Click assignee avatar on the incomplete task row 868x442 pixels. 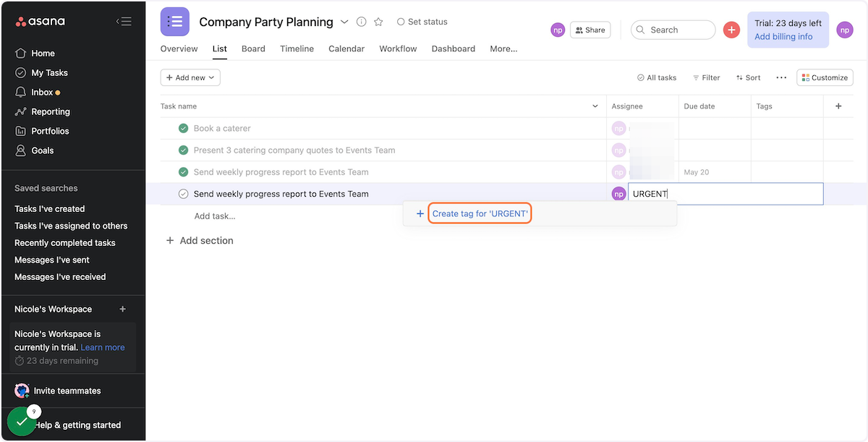click(618, 194)
